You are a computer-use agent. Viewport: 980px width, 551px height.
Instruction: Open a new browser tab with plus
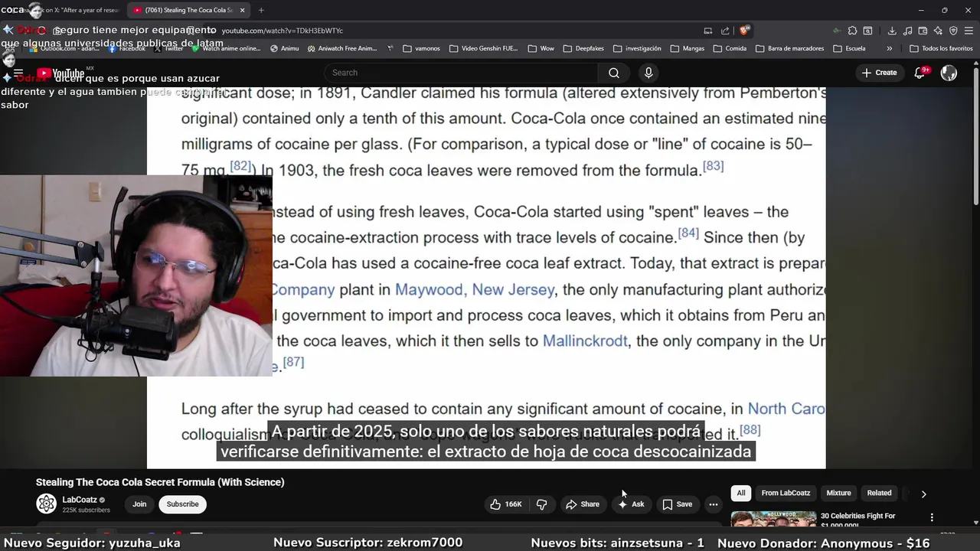click(x=261, y=10)
